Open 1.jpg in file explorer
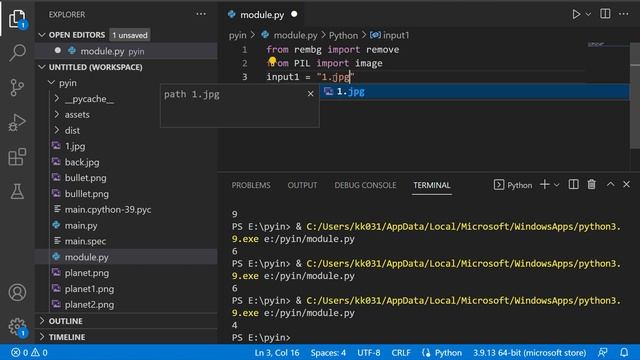 (x=127, y=146)
